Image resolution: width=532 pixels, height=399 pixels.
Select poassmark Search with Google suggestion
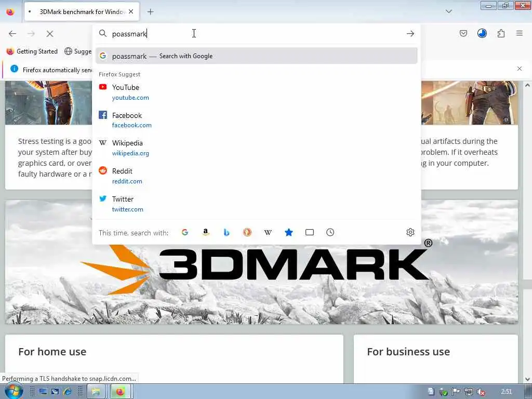coord(257,56)
